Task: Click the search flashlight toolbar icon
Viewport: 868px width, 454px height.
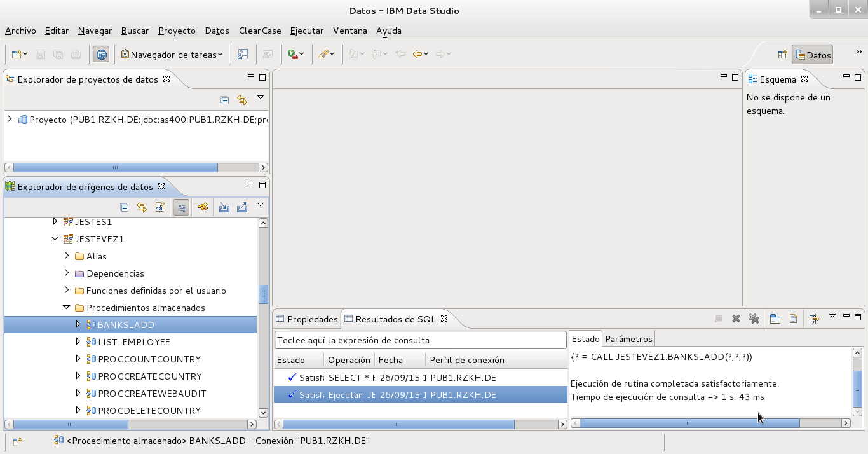Action: pyautogui.click(x=323, y=55)
